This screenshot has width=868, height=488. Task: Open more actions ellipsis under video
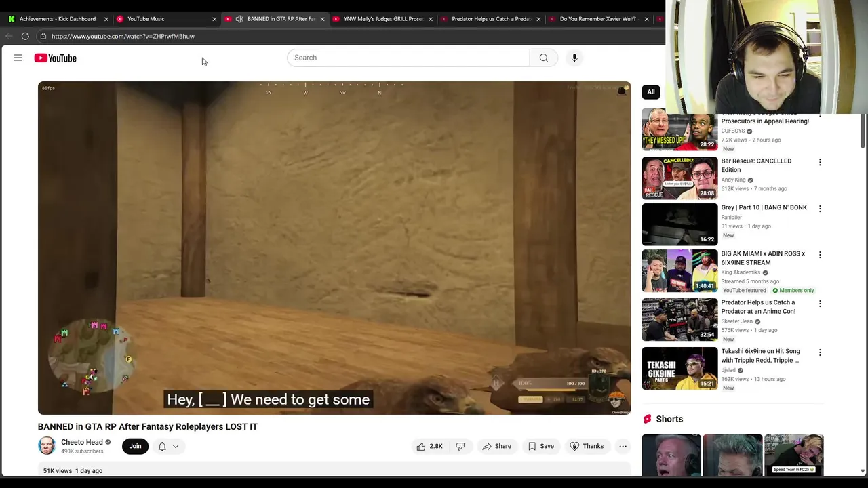pyautogui.click(x=623, y=446)
